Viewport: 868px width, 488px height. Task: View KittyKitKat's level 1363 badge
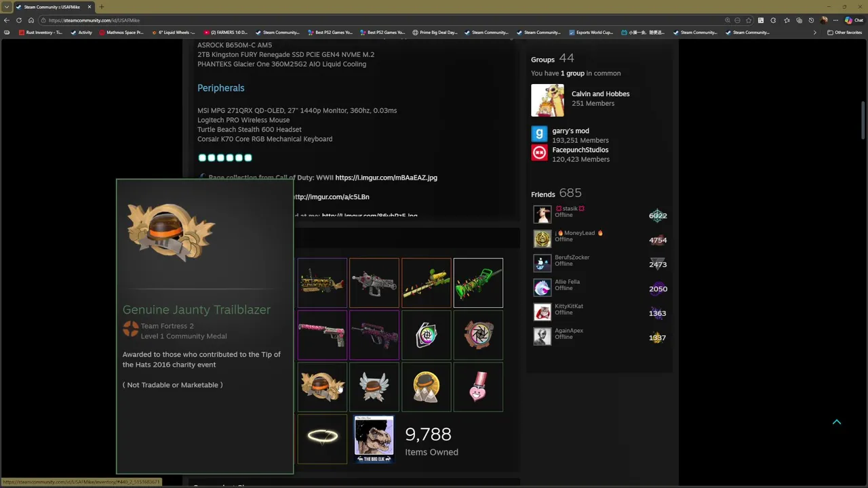click(x=658, y=313)
